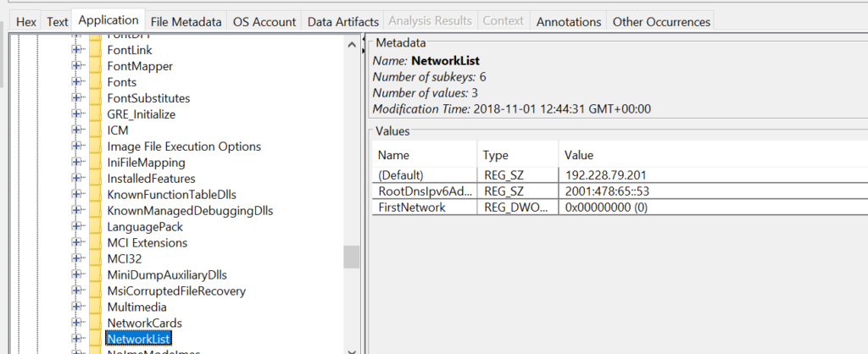Click the 192.228.79.201 value cell
868x354 pixels.
(713, 175)
